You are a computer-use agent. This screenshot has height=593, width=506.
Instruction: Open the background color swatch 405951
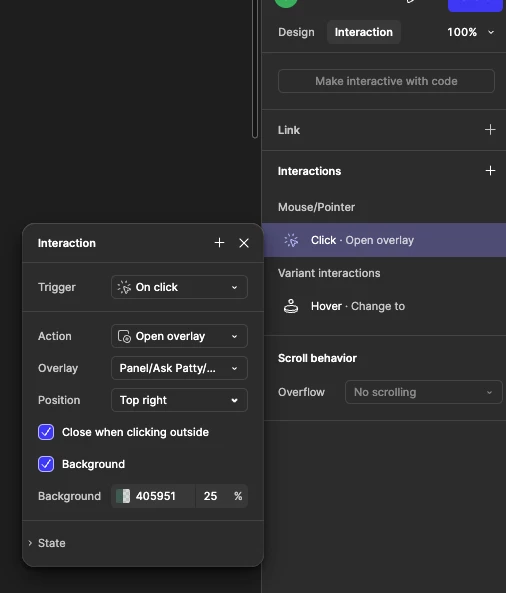tap(123, 496)
